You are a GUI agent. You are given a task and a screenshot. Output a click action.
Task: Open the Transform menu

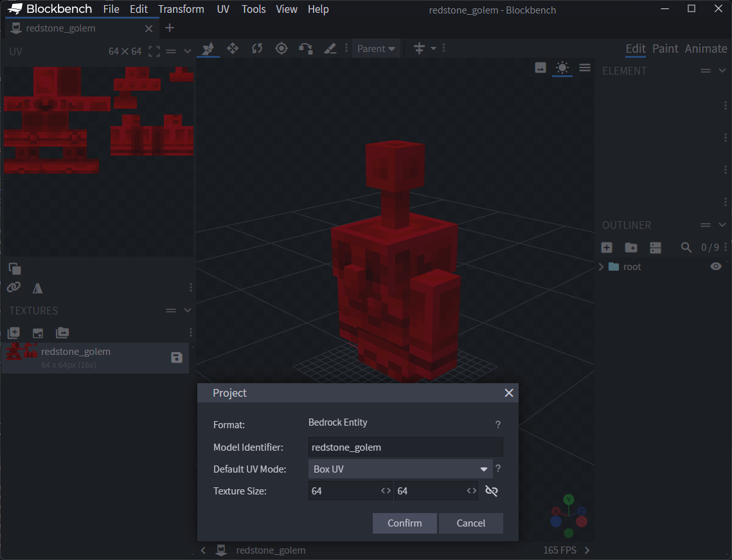181,9
